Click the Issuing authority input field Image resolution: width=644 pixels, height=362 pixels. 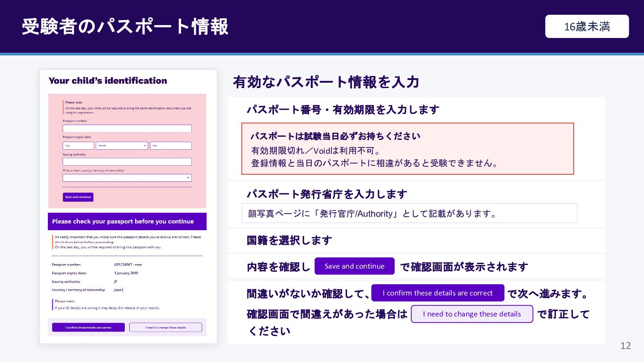(x=127, y=162)
